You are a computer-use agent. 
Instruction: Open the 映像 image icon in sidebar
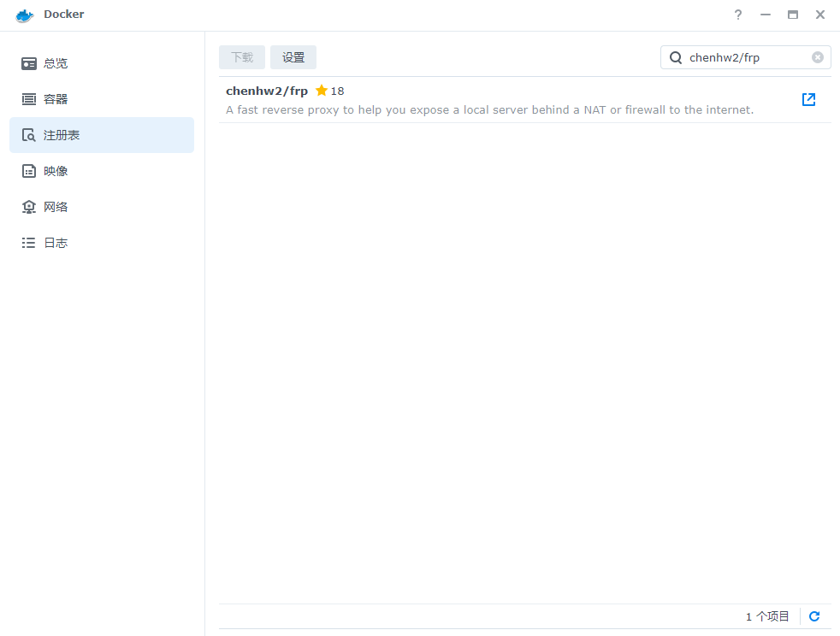pyautogui.click(x=29, y=171)
